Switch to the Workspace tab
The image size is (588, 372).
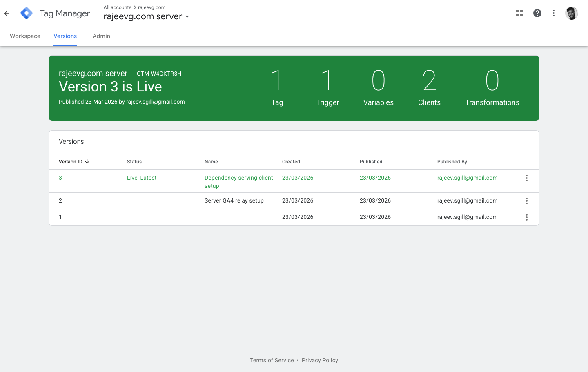coord(25,36)
